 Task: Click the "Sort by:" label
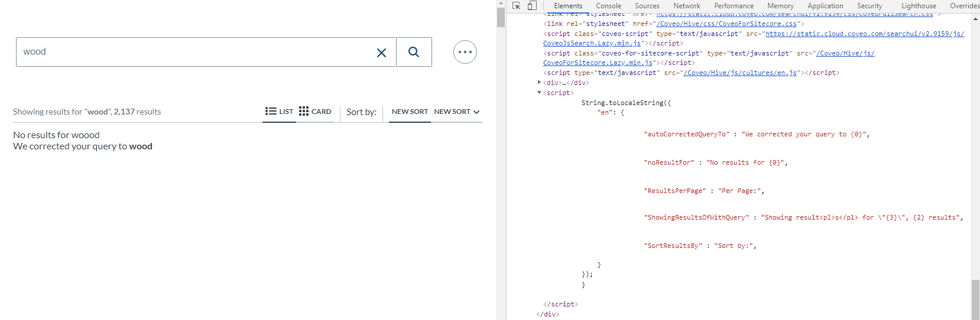coord(361,112)
